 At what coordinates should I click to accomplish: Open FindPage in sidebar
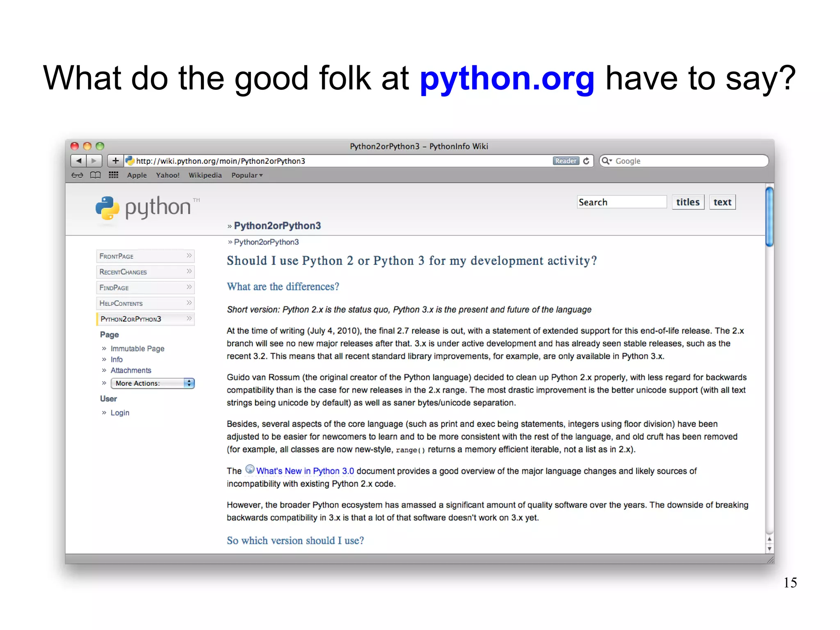coord(145,287)
